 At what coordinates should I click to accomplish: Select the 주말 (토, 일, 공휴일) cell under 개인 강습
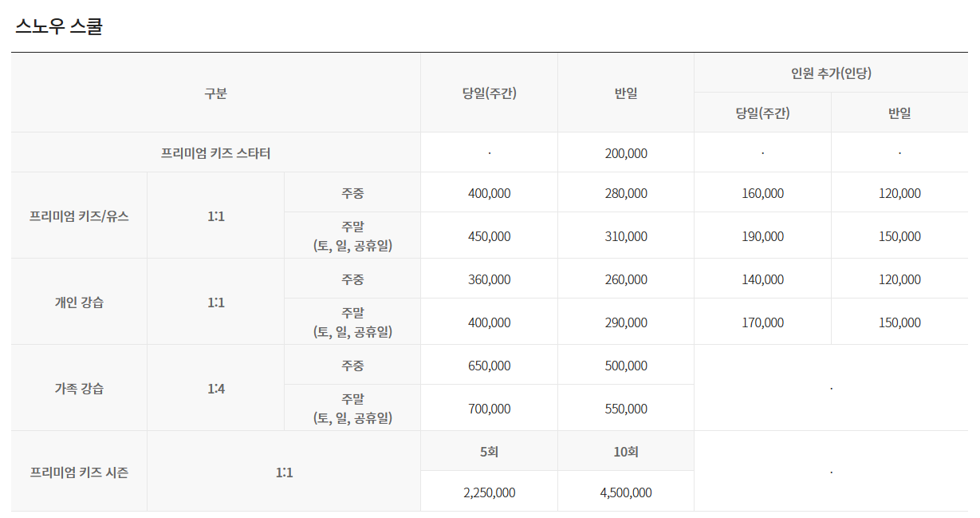click(x=352, y=321)
